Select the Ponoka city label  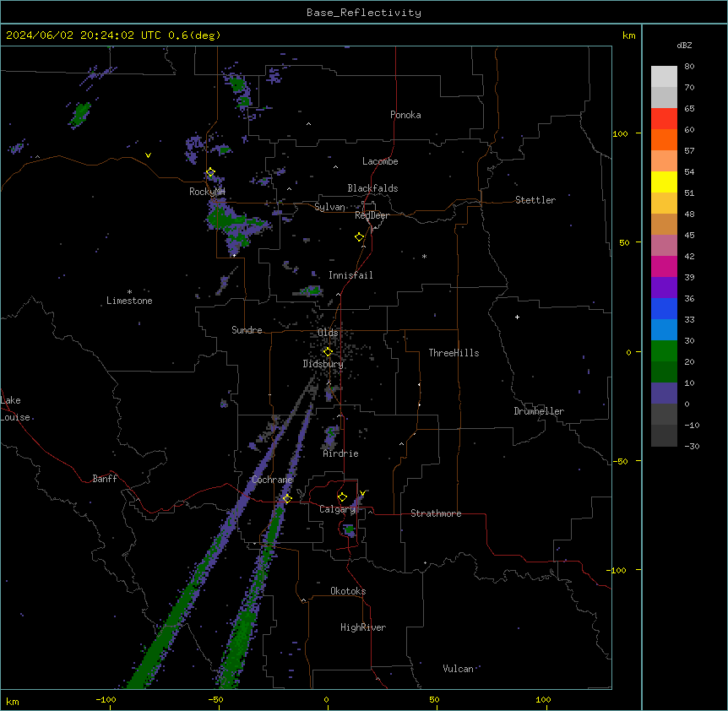(x=405, y=115)
